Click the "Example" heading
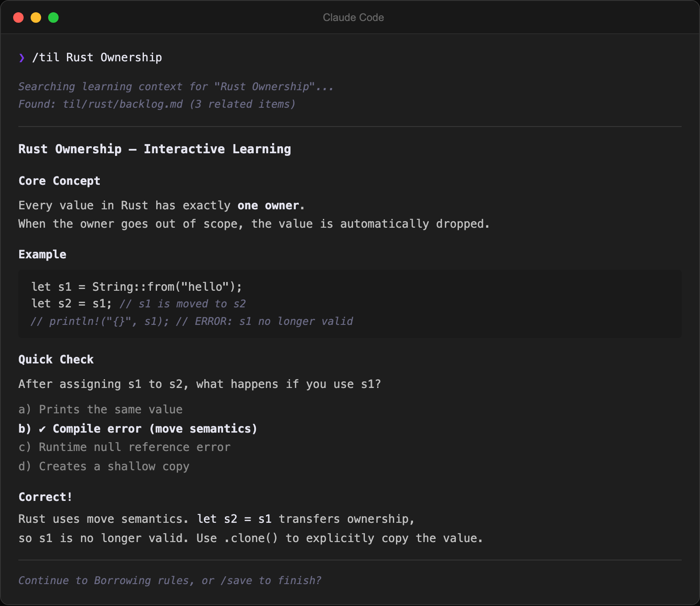Image resolution: width=700 pixels, height=606 pixels. [x=42, y=254]
